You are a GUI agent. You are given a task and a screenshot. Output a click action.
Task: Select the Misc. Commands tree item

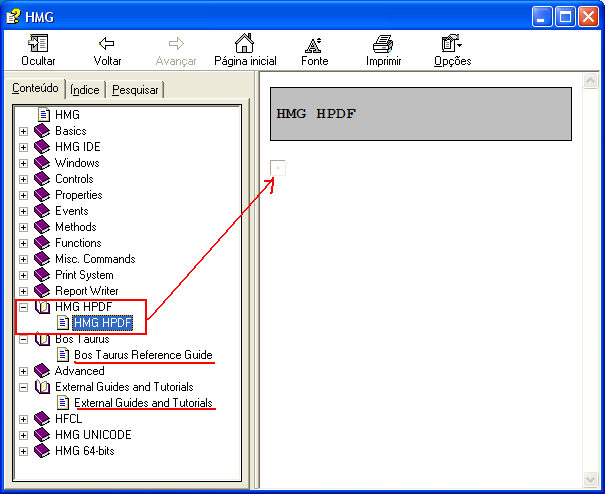(x=95, y=259)
